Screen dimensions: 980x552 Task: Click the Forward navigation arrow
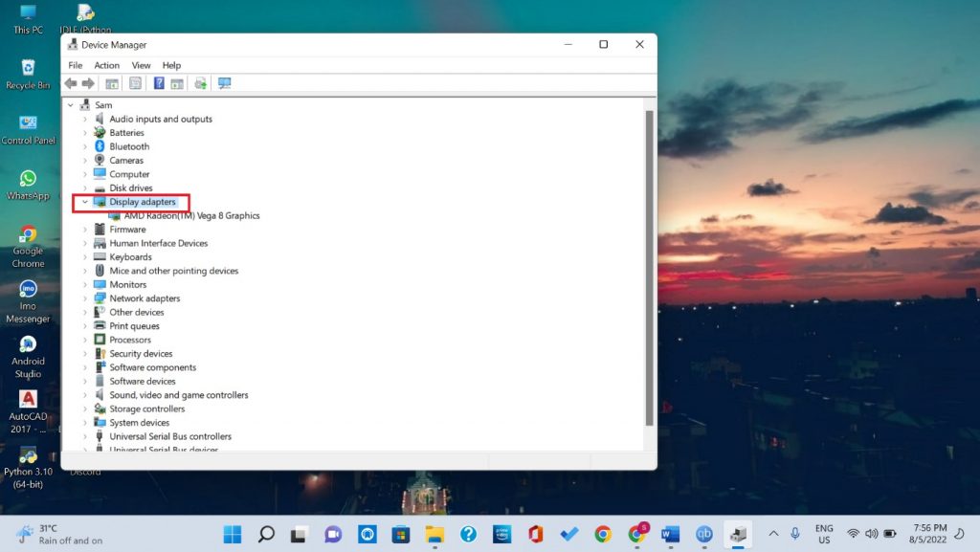coord(89,83)
